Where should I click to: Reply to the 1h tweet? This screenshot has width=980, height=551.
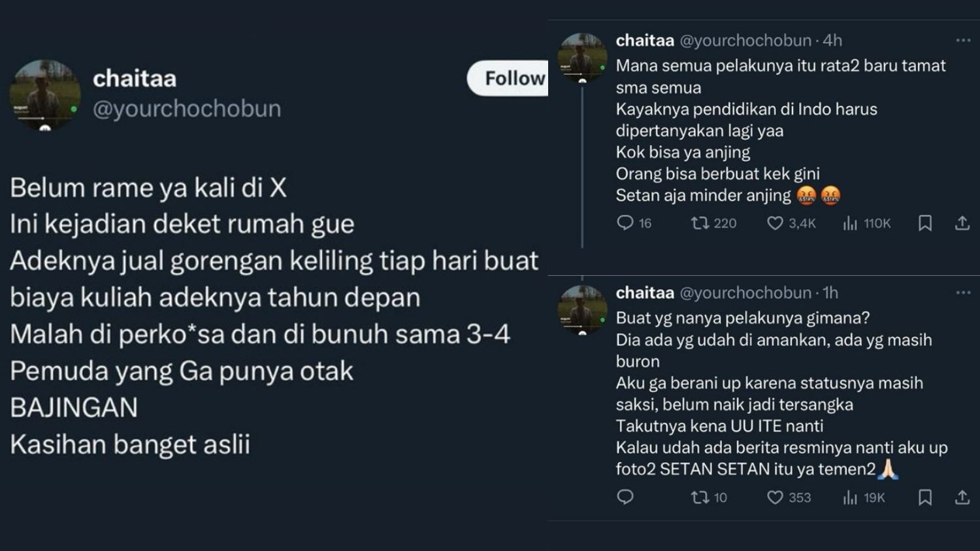[625, 497]
